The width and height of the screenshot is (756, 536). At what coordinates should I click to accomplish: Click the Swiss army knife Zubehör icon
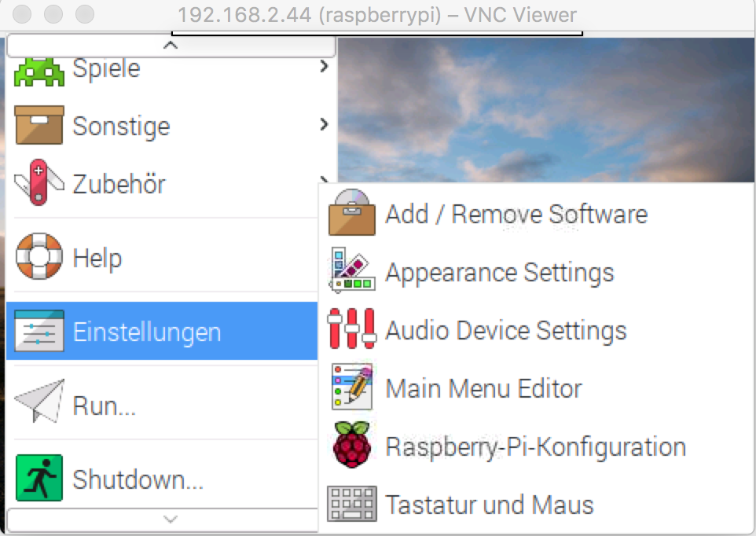(39, 183)
